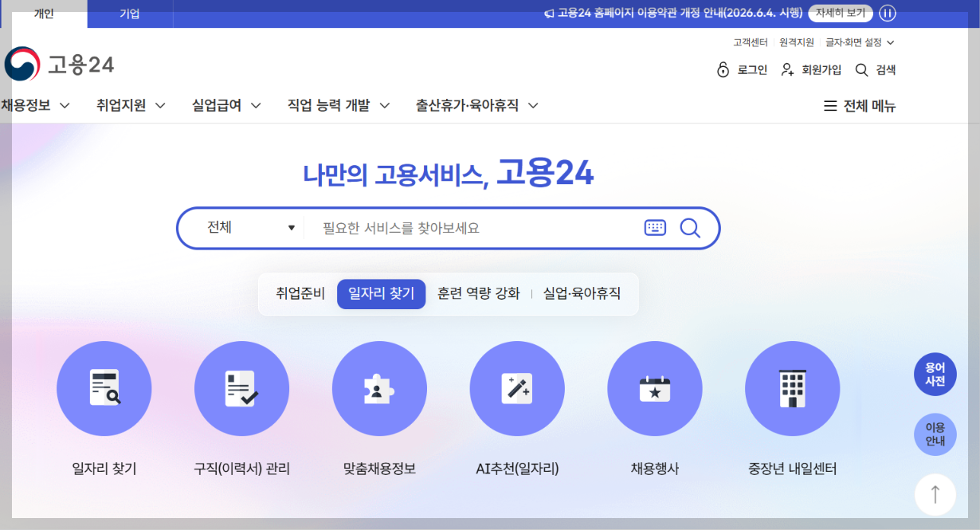Open the 일자리 찾기 circle icon
The height and width of the screenshot is (530, 980).
point(104,389)
